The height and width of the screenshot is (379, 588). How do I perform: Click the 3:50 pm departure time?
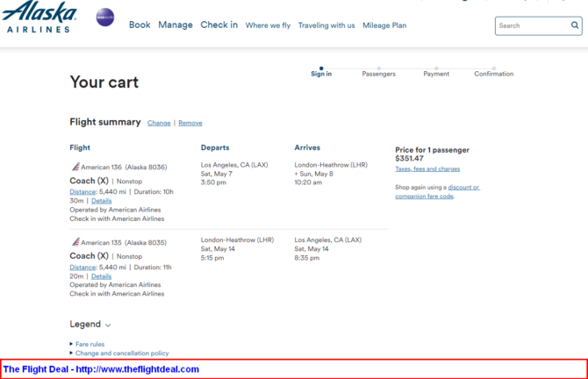point(213,182)
